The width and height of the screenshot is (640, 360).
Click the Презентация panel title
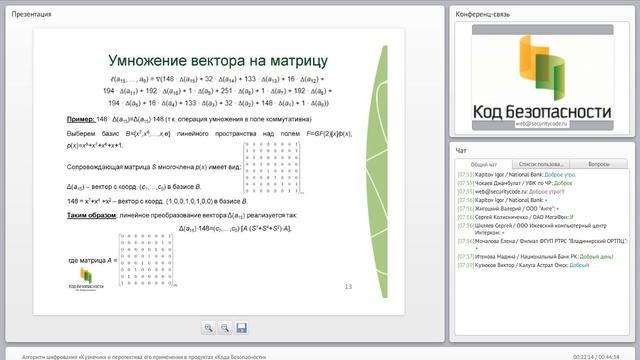coord(31,14)
